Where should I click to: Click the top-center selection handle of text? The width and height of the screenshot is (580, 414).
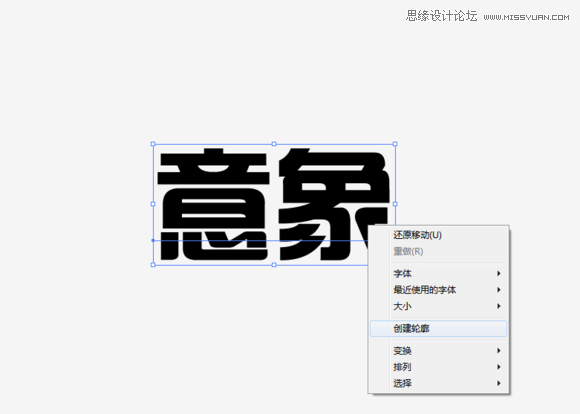274,144
